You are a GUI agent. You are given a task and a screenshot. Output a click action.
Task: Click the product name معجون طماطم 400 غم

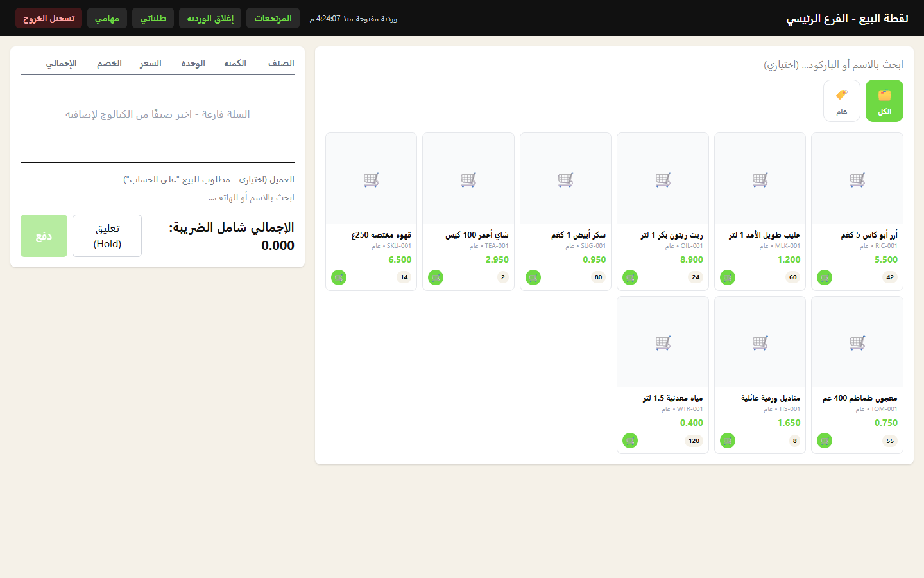pos(860,398)
